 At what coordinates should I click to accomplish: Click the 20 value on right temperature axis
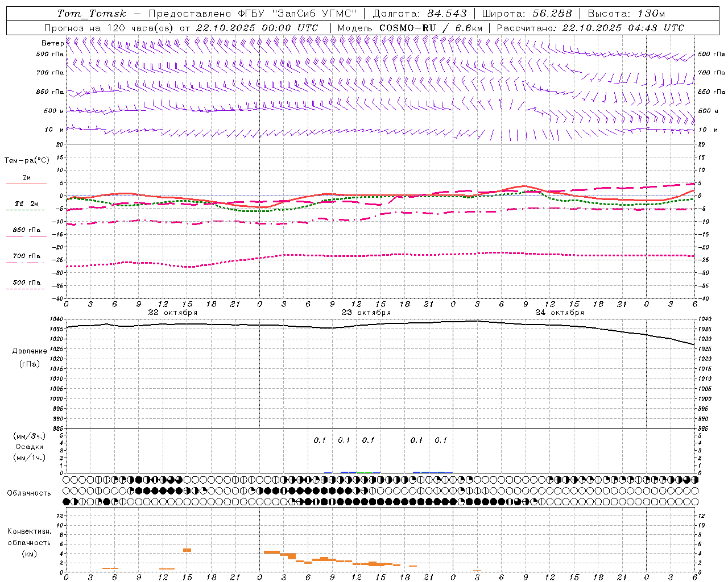[702, 144]
